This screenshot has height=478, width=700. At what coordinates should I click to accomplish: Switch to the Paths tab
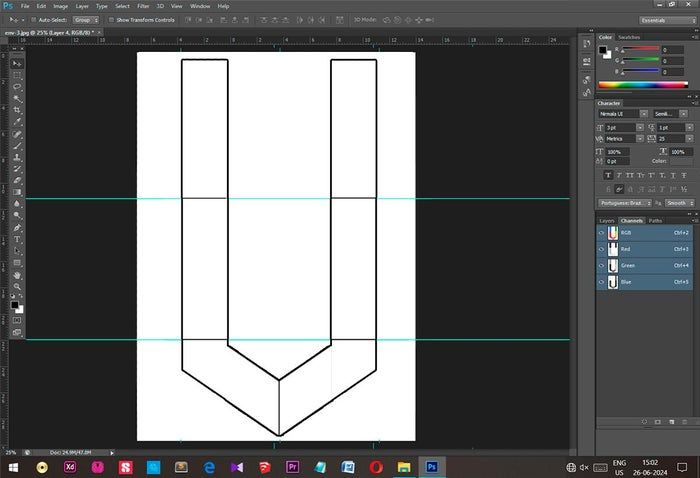click(655, 220)
